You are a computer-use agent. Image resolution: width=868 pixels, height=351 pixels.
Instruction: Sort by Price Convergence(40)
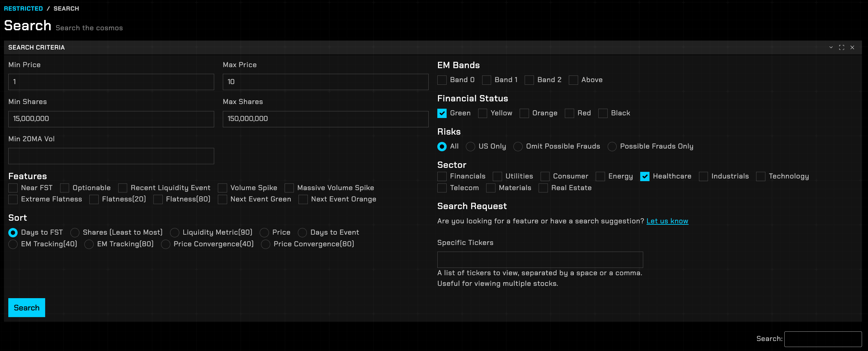point(165,244)
